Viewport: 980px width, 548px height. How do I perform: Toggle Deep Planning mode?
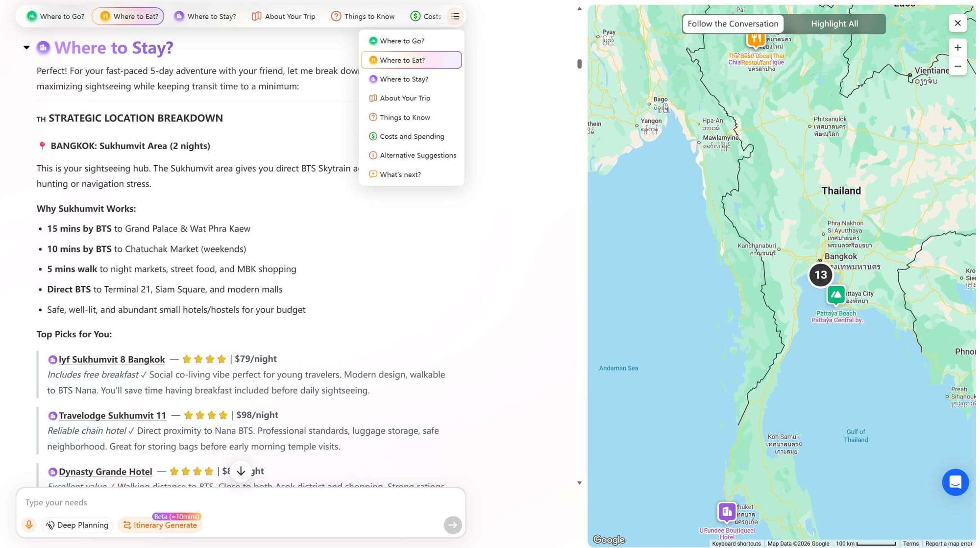click(77, 525)
